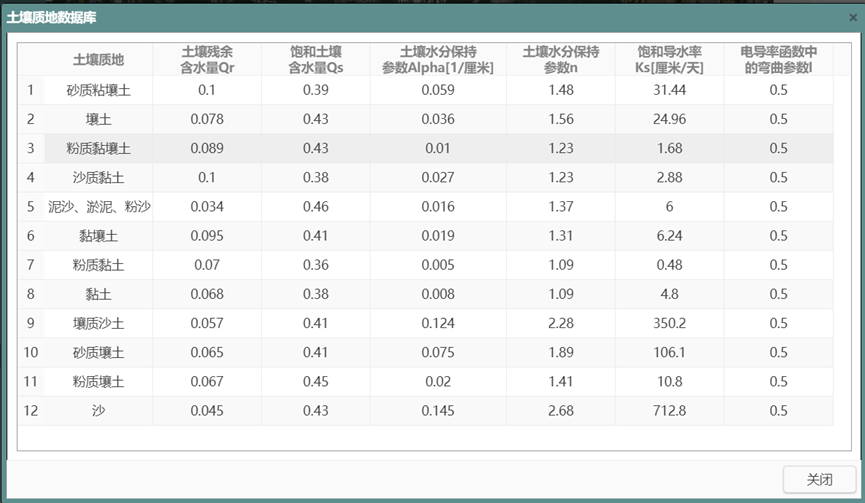Select the 粉质黏壤土 soil texture cell

tap(98, 149)
